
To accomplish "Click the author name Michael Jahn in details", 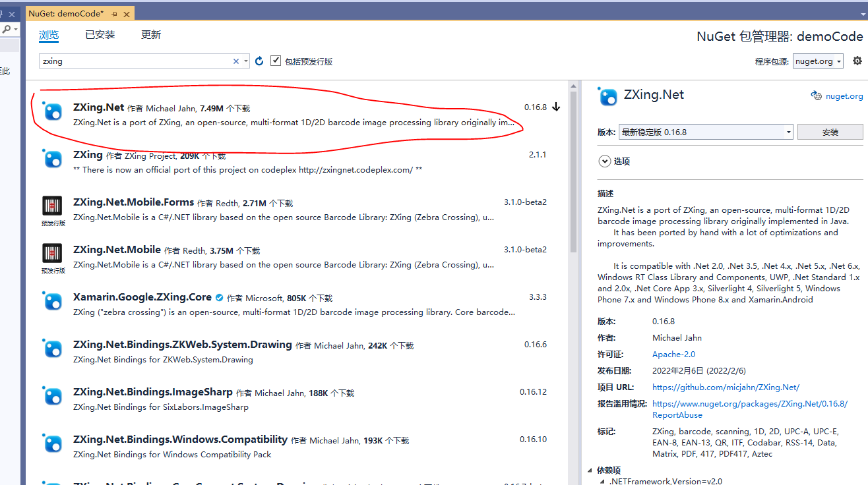I will pos(677,338).
